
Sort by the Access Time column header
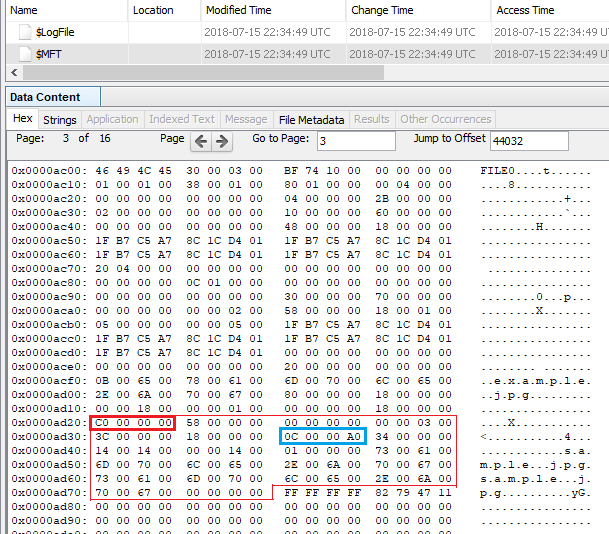click(x=550, y=10)
